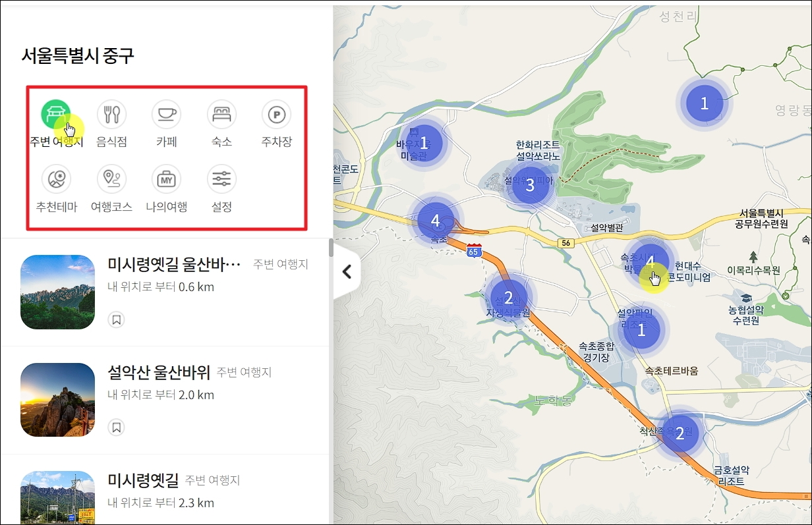This screenshot has height=525, width=812.
Task: Collapse the side panel with the arrow
Action: tap(347, 271)
